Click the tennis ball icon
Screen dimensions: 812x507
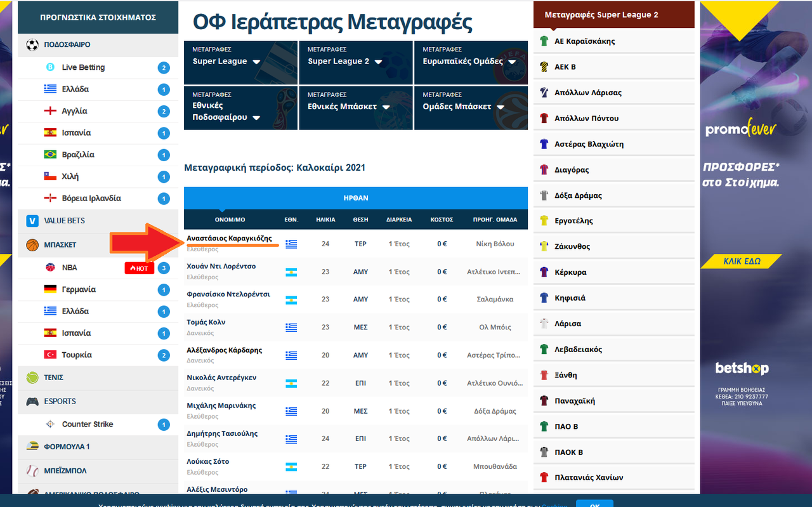tap(32, 378)
